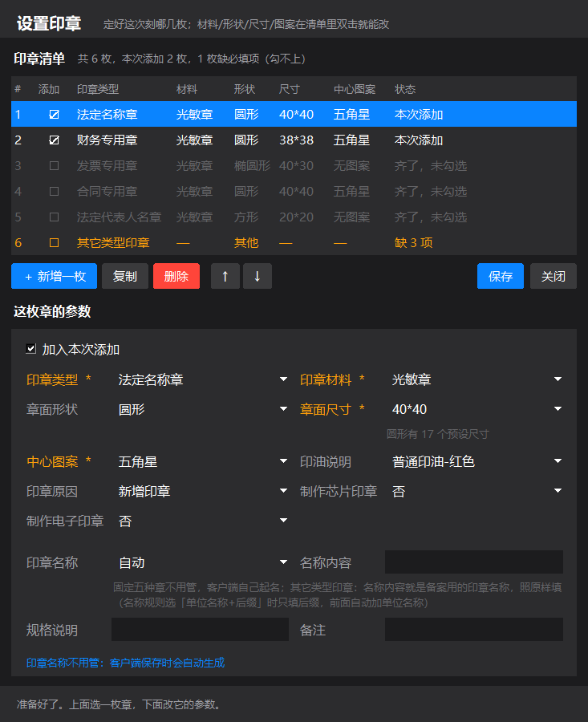Click the 保存 button
The width and height of the screenshot is (588, 722).
(x=501, y=276)
